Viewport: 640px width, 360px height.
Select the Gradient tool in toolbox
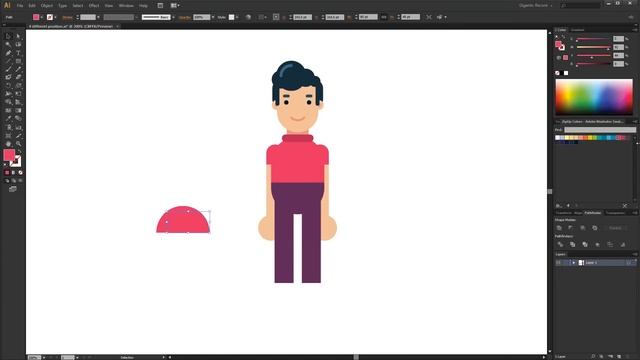pos(18,111)
